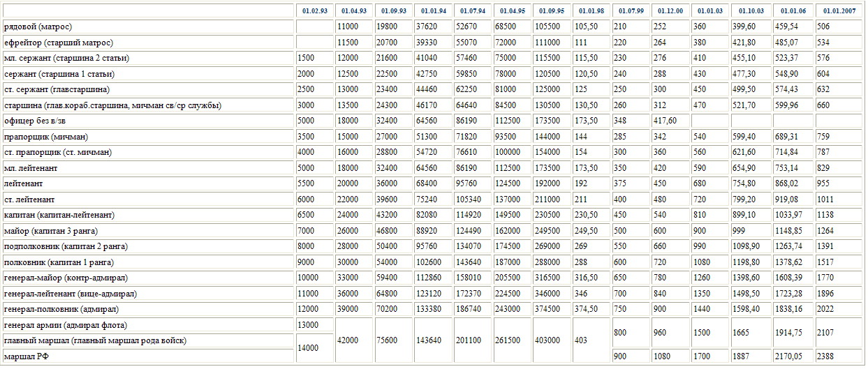Image resolution: width=868 pixels, height=369 pixels.
Task: Select the 'офицер без в/зв' row label
Action: tap(34, 121)
